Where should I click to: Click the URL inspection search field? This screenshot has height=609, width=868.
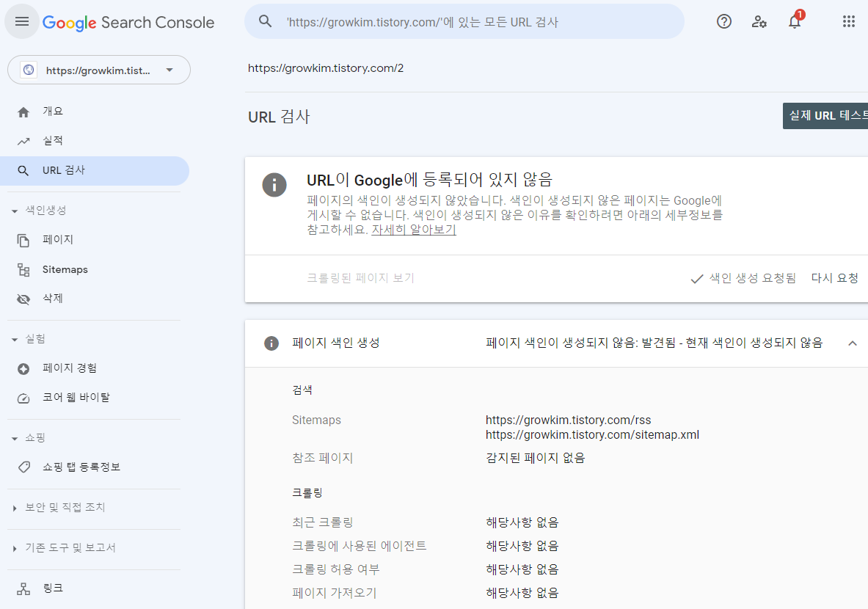point(464,21)
